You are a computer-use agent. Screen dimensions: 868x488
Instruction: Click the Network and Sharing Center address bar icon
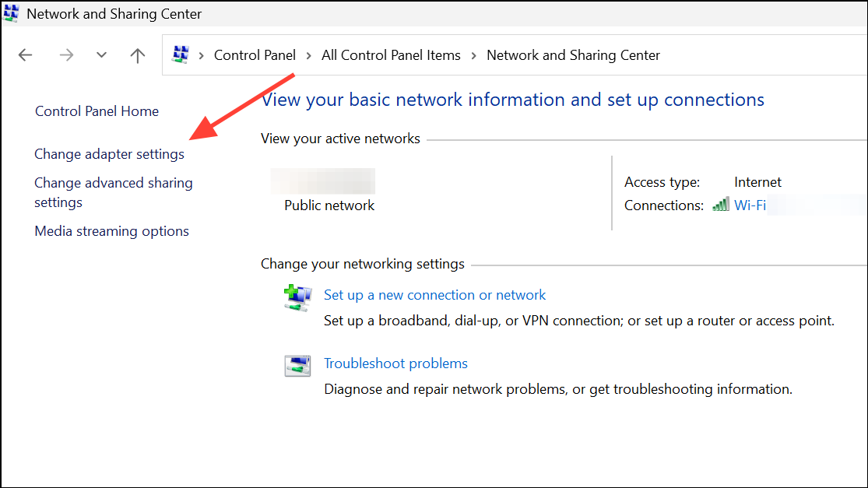181,54
